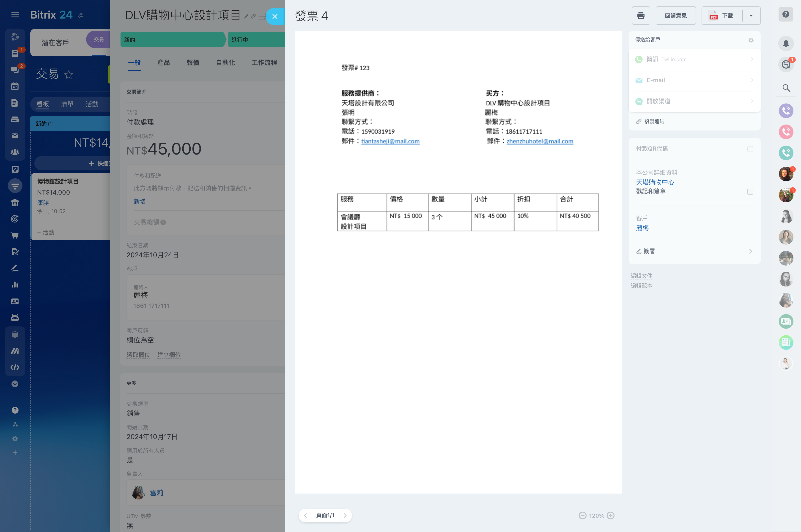The image size is (801, 532).
Task: Open the calendar icon in the left sidebar
Action: [15, 86]
